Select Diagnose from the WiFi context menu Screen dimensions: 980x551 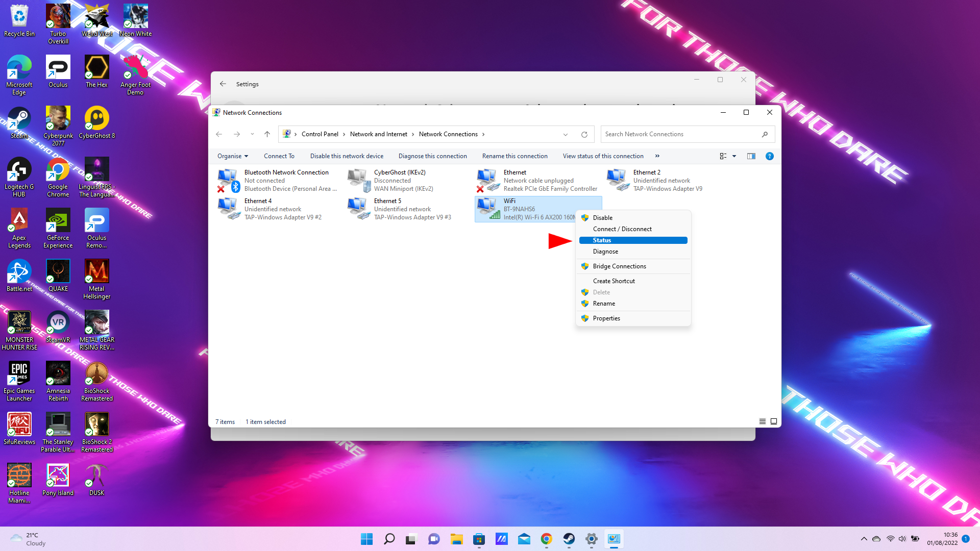click(605, 251)
